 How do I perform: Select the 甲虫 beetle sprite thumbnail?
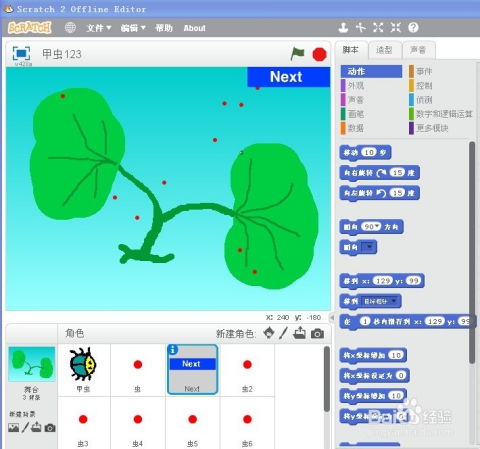click(x=83, y=368)
